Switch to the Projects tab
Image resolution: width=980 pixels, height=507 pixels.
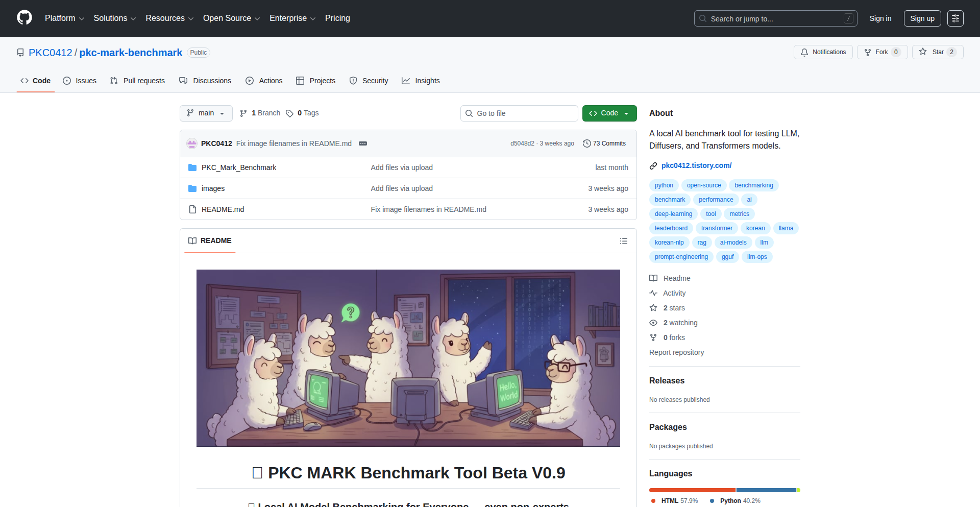pos(316,81)
